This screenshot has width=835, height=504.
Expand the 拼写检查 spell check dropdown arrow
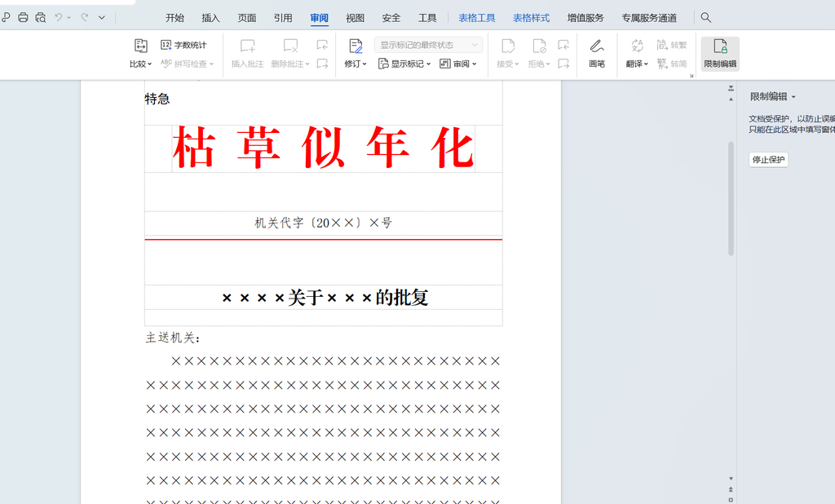click(211, 64)
